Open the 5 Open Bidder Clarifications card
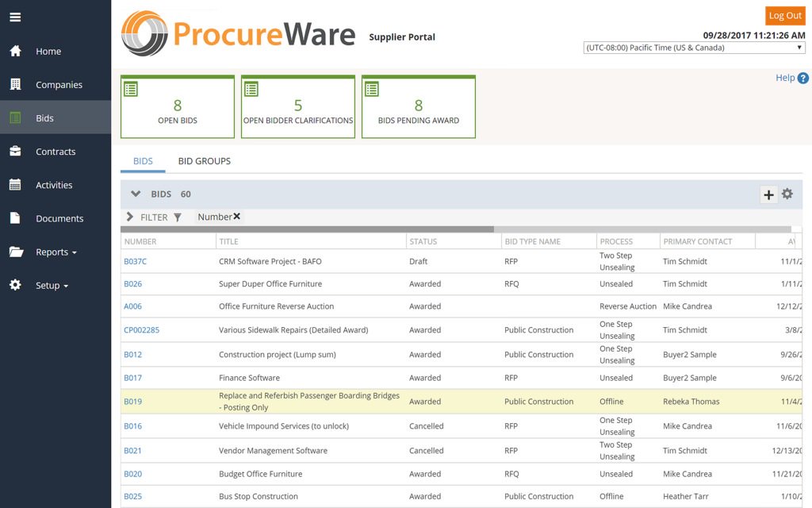The width and height of the screenshot is (812, 508). pyautogui.click(x=298, y=107)
